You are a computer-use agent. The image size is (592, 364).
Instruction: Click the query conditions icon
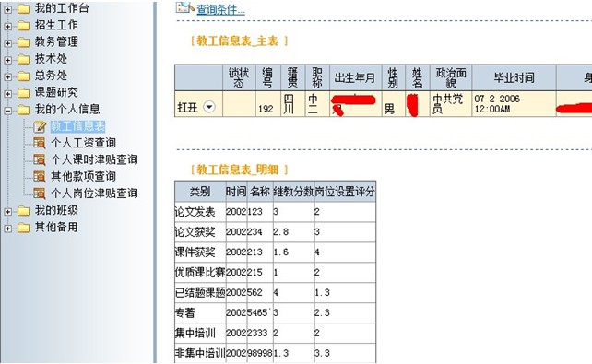(184, 7)
